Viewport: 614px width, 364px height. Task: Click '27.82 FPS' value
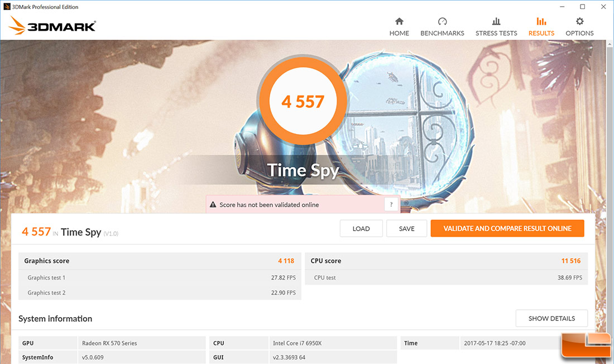(284, 277)
